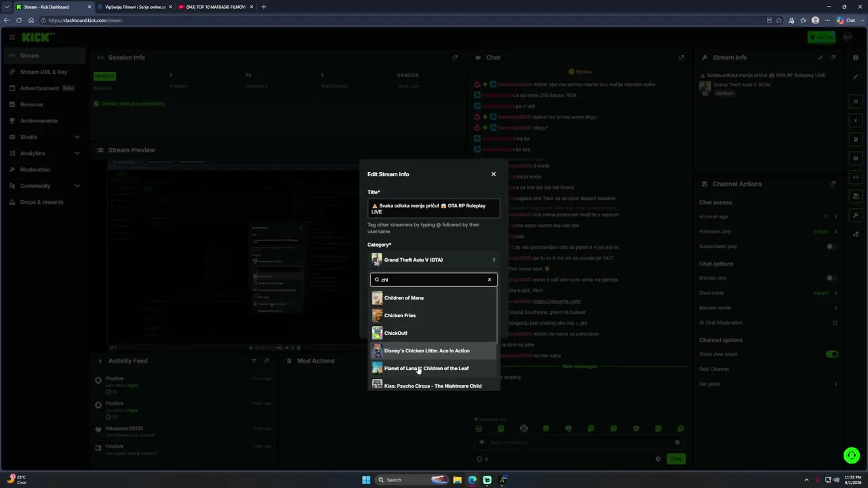Open the user avatar menu
Viewport: 868px width, 488px height.
847,37
